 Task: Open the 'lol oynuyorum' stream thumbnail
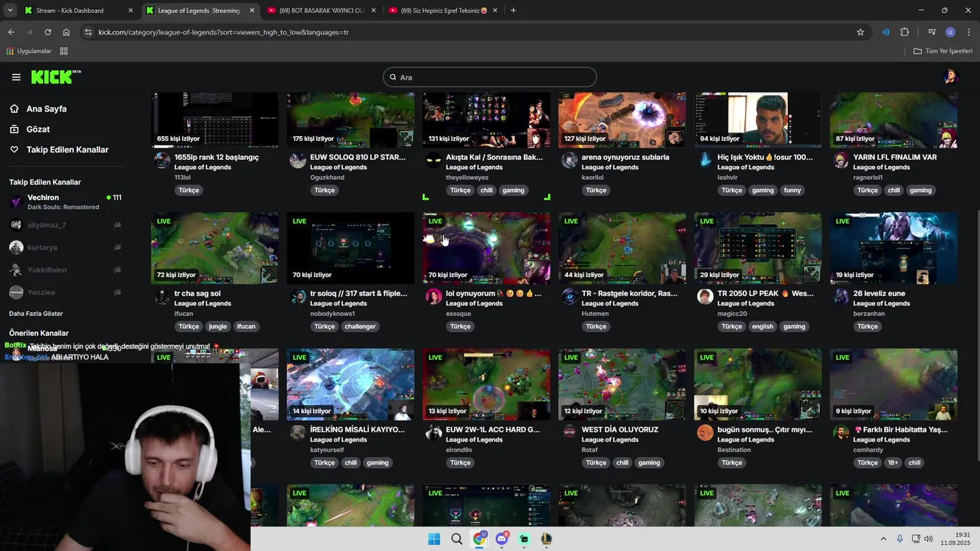click(x=486, y=248)
